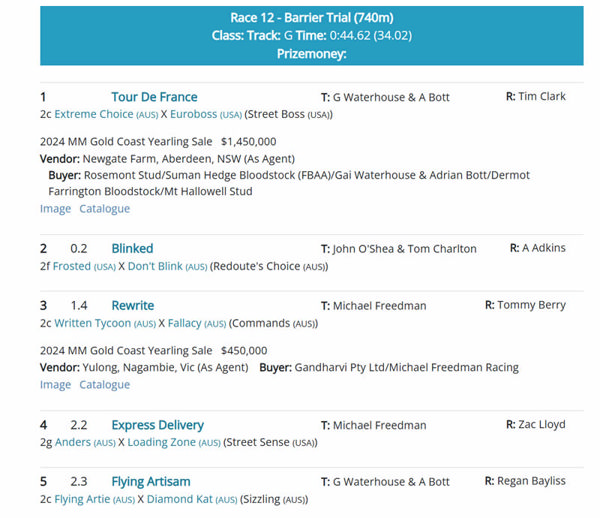
Task: View Image for Rewrite sale entry
Action: [x=55, y=385]
